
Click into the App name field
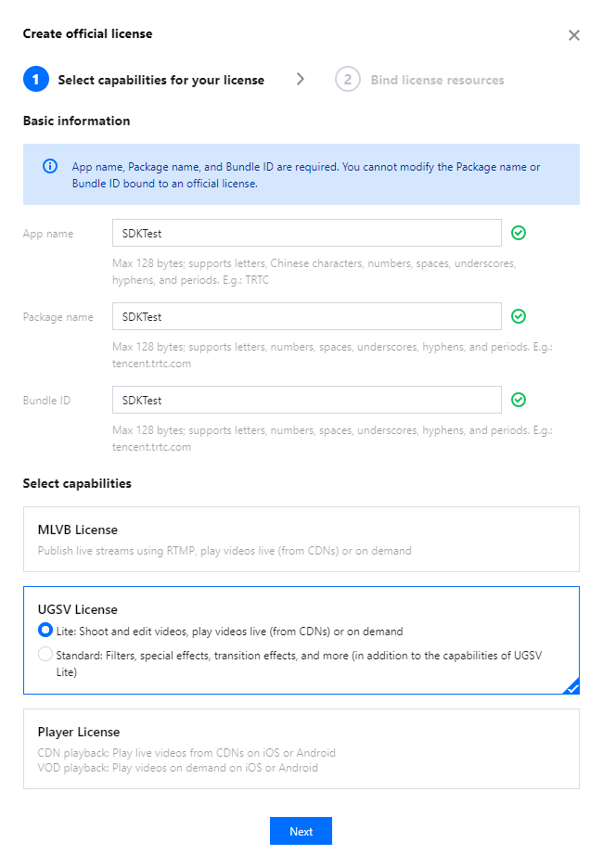pyautogui.click(x=306, y=233)
